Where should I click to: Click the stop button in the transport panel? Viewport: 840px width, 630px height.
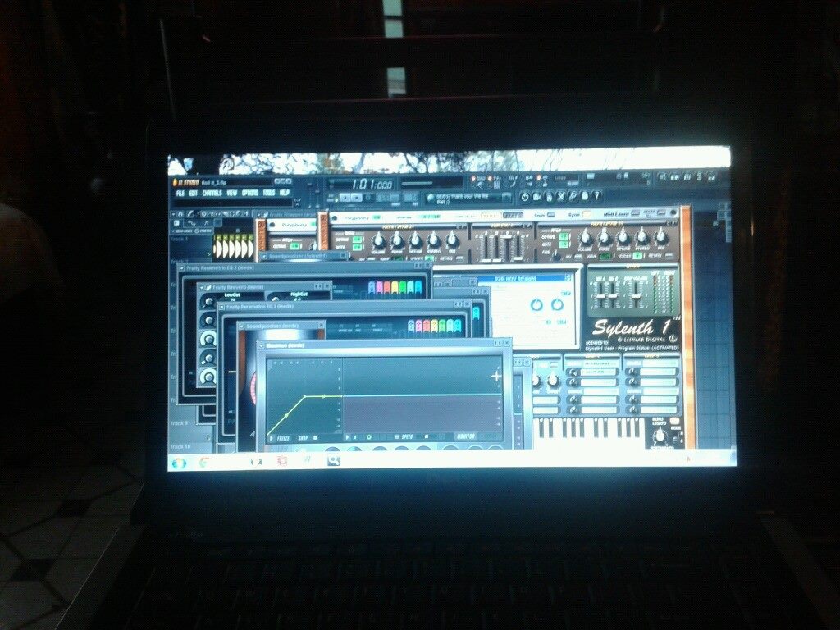pos(356,198)
